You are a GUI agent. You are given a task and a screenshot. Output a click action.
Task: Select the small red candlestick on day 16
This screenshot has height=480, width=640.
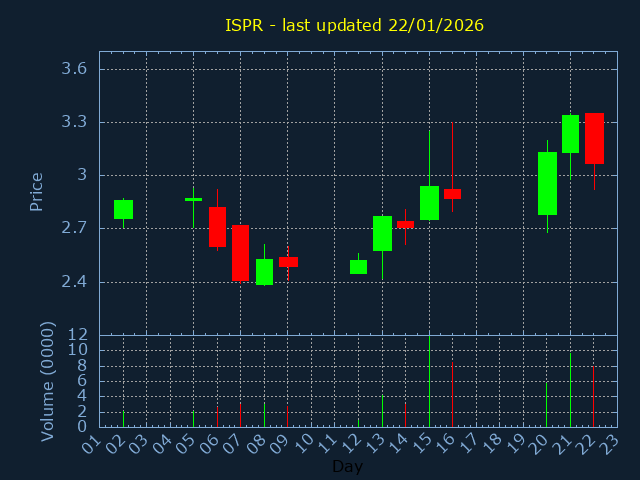click(452, 194)
